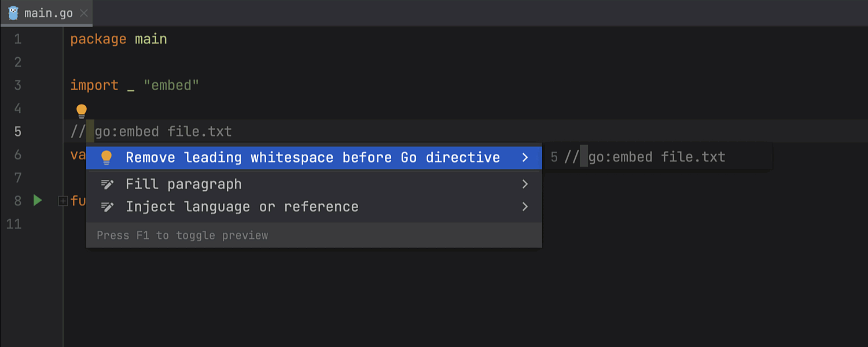Click the lightbulb icon in the Remove whitespace entry
868x347 pixels.
click(106, 157)
